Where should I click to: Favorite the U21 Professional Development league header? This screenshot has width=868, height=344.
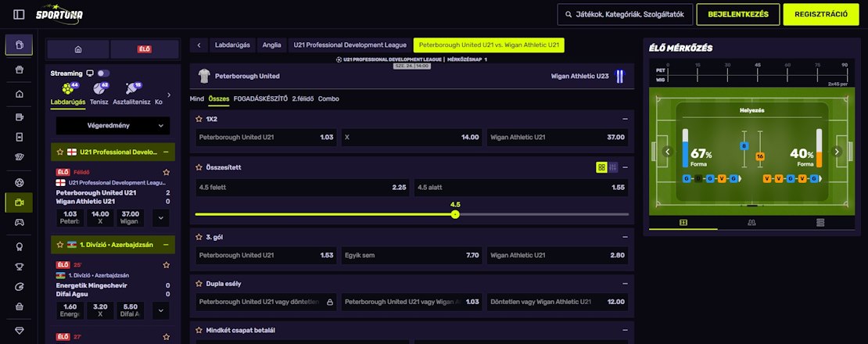(59, 152)
